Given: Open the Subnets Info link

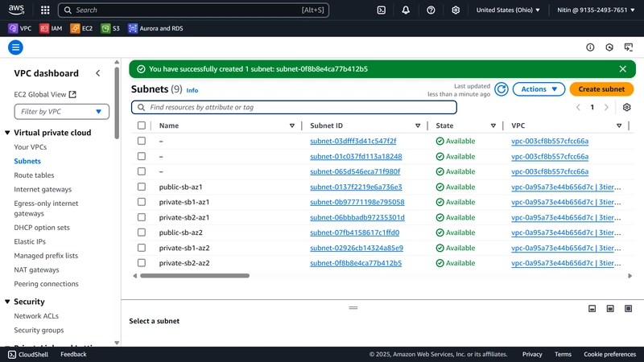Looking at the screenshot, I should click(192, 90).
